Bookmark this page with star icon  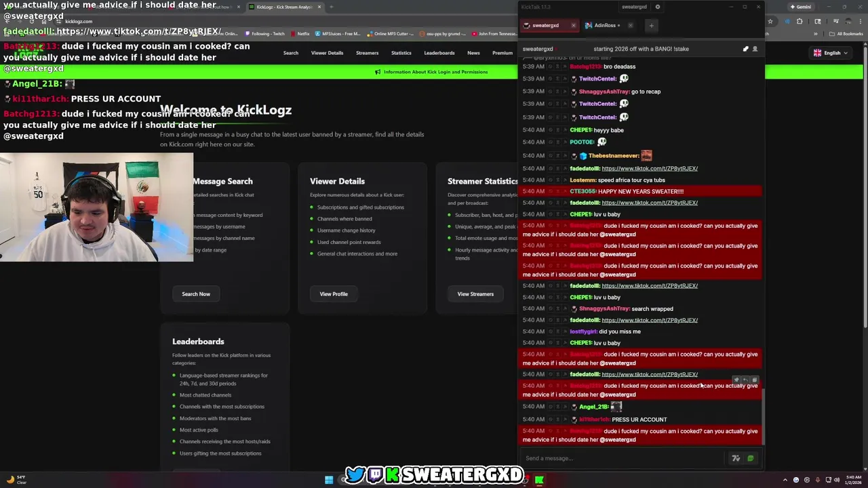[x=770, y=21]
